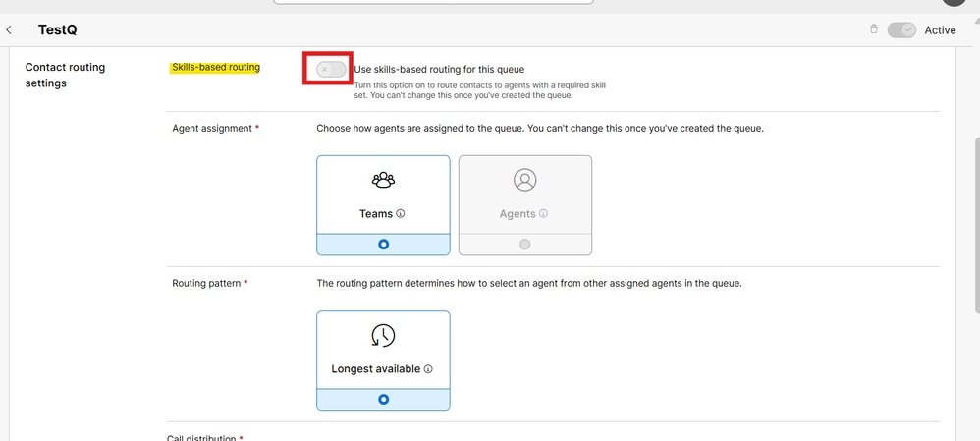The height and width of the screenshot is (441, 980).
Task: Click the Skills-based routing label
Action: pos(216,68)
